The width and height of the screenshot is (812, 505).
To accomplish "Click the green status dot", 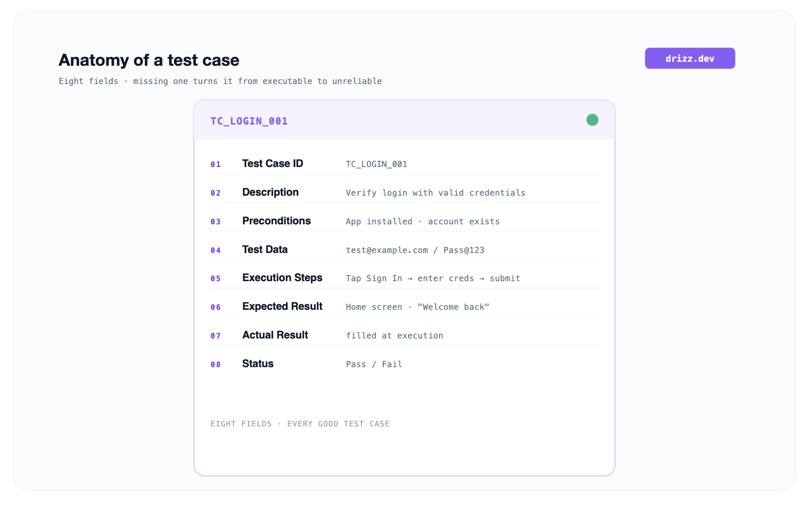I will click(x=592, y=120).
